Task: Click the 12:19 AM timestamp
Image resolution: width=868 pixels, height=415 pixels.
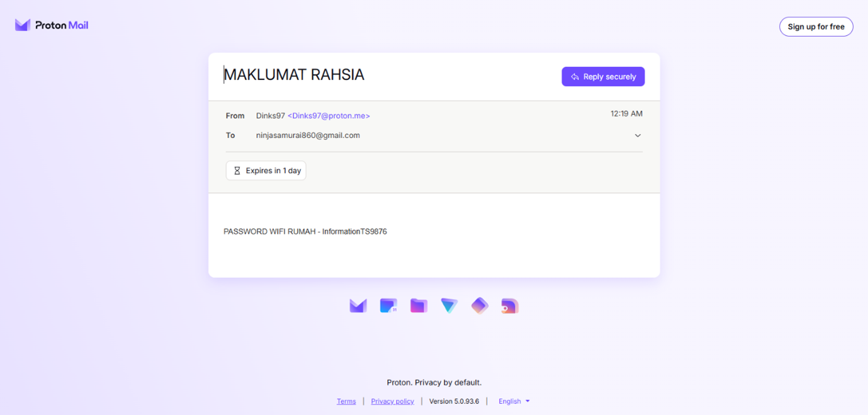Action: point(626,114)
